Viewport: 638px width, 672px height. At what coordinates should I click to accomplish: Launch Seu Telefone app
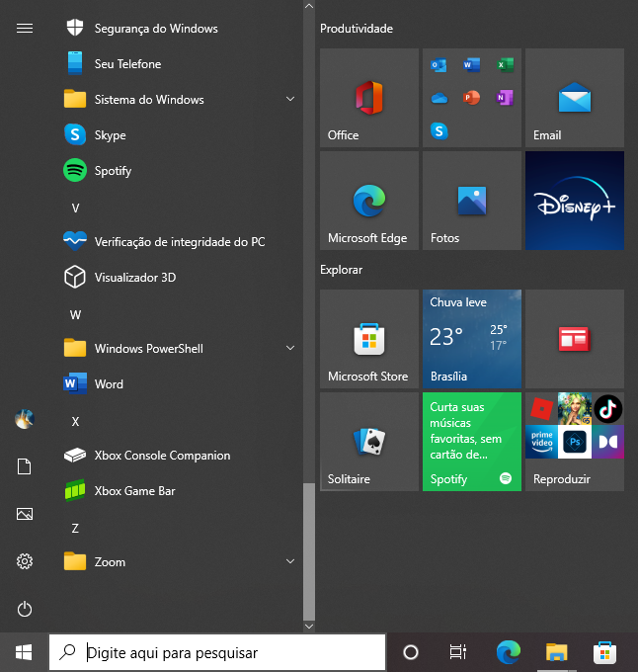tap(180, 64)
